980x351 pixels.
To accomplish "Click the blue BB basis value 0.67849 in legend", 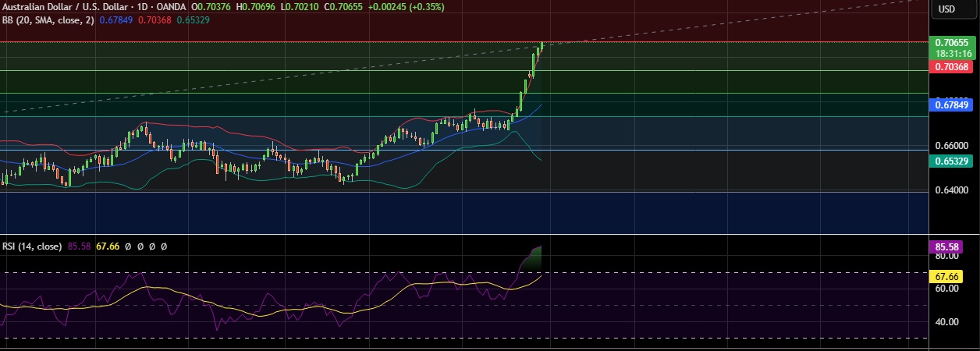I will pos(117,20).
